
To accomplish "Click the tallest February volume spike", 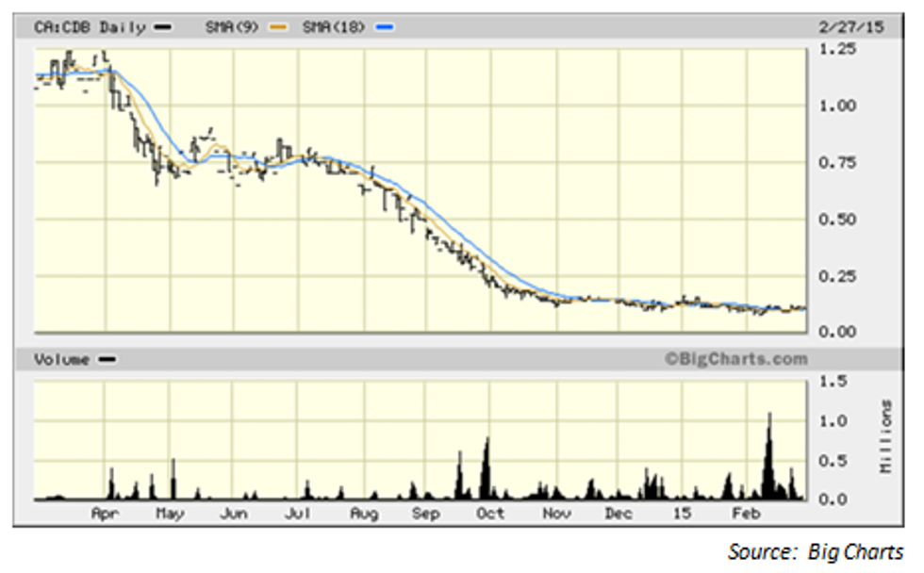I will (769, 443).
